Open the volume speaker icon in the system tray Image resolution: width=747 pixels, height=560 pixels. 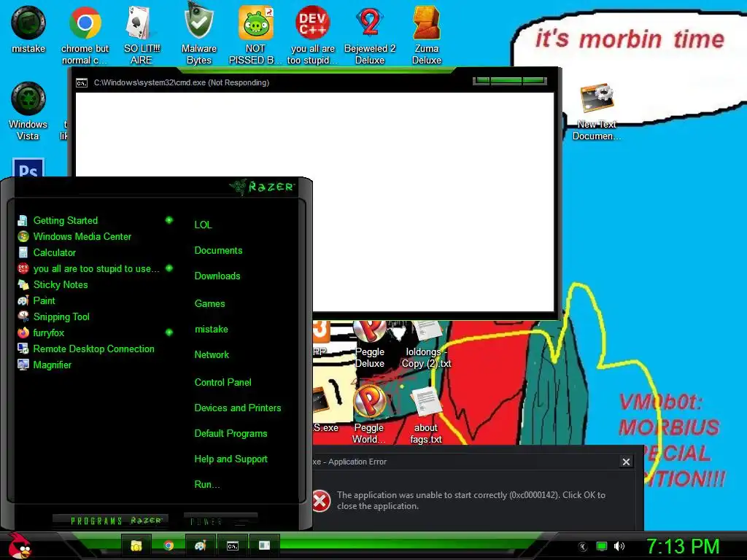[x=619, y=546]
